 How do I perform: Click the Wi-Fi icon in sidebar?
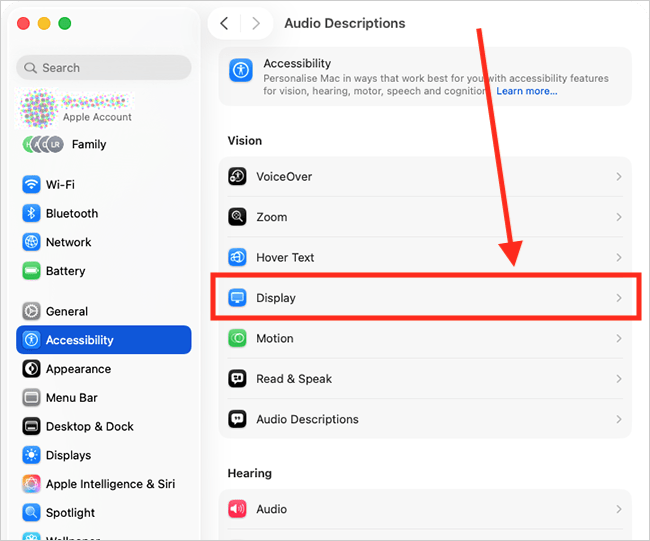tap(31, 185)
